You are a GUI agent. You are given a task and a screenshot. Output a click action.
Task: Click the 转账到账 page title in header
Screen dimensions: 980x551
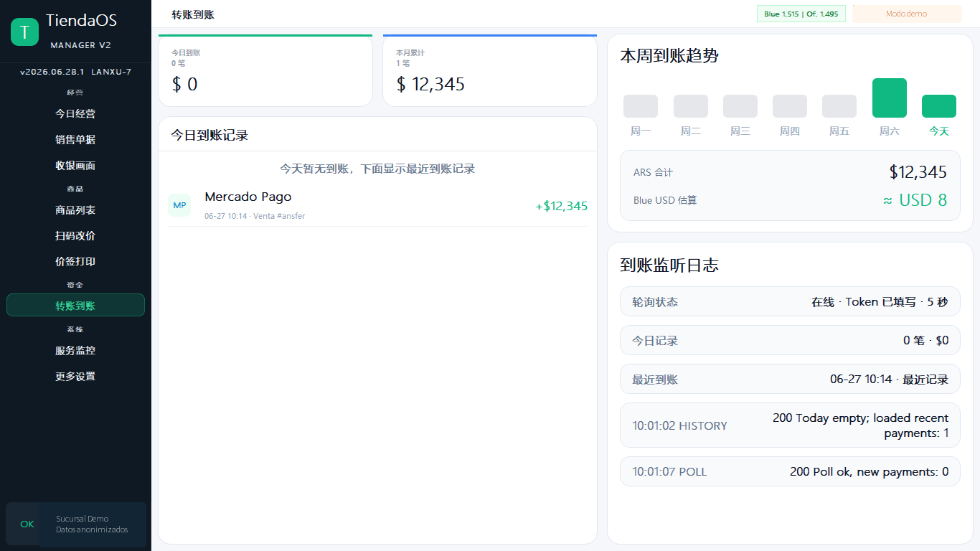point(193,14)
